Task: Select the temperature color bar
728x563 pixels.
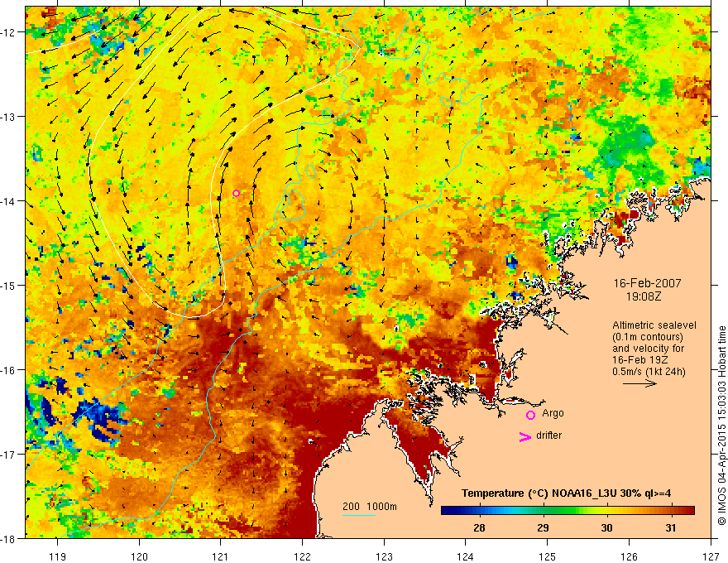Action: click(568, 511)
